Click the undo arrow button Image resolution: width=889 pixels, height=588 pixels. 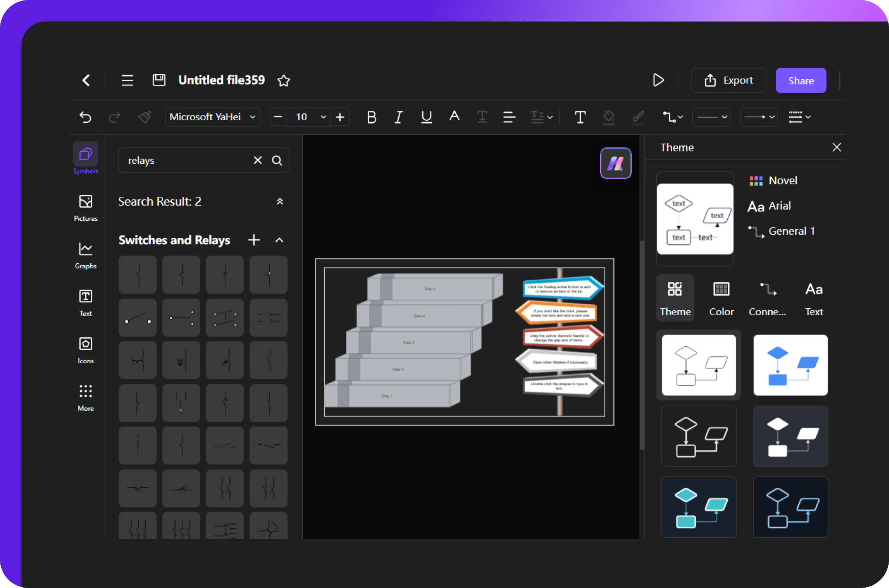[x=85, y=117]
